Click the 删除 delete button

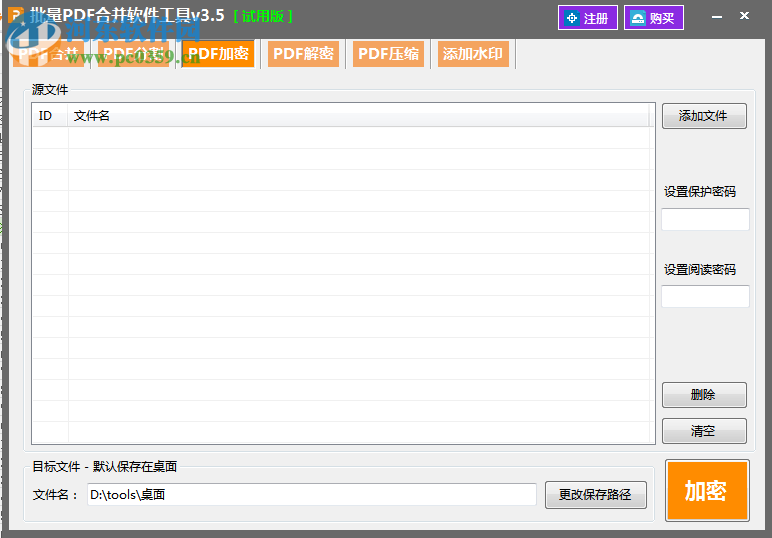704,395
